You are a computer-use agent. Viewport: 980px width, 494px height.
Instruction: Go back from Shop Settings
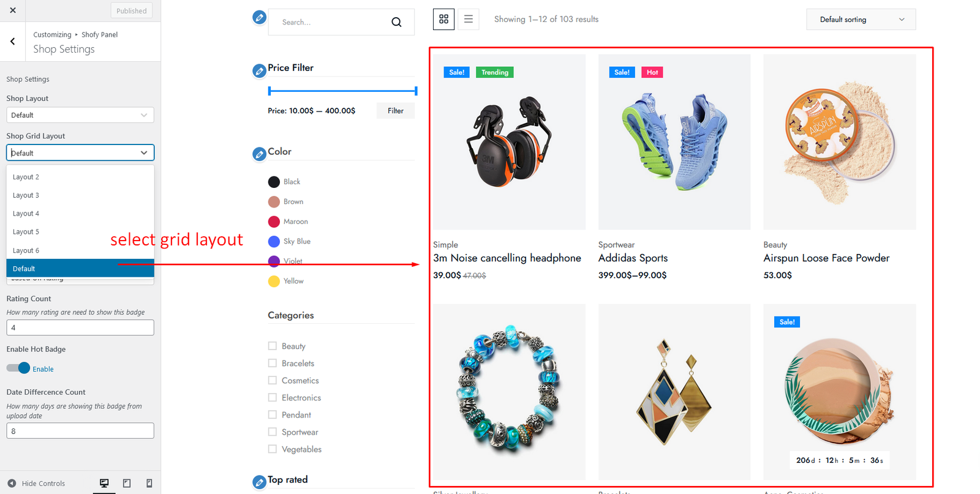coord(13,42)
